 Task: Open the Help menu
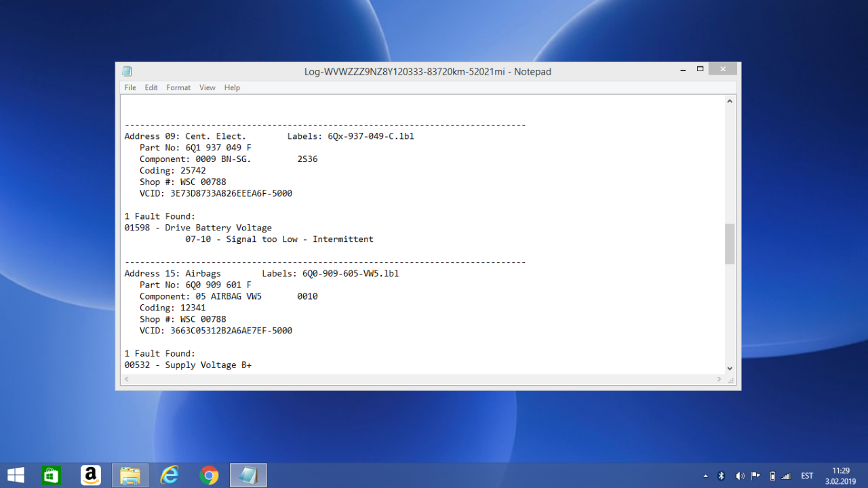[x=232, y=87]
